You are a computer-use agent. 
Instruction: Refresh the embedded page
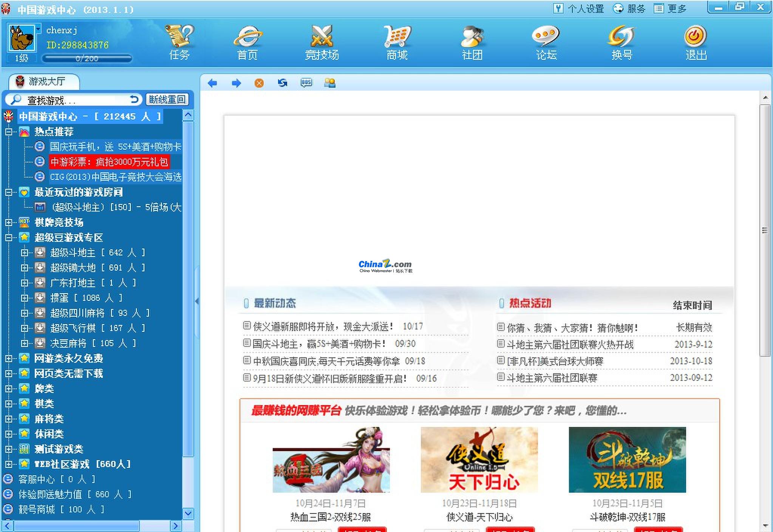(x=283, y=83)
